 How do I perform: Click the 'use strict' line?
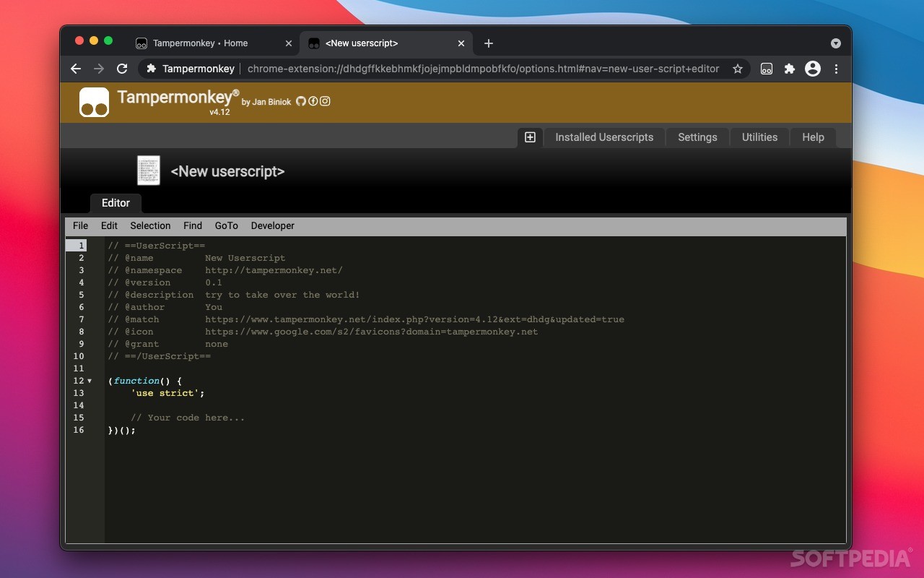click(168, 393)
